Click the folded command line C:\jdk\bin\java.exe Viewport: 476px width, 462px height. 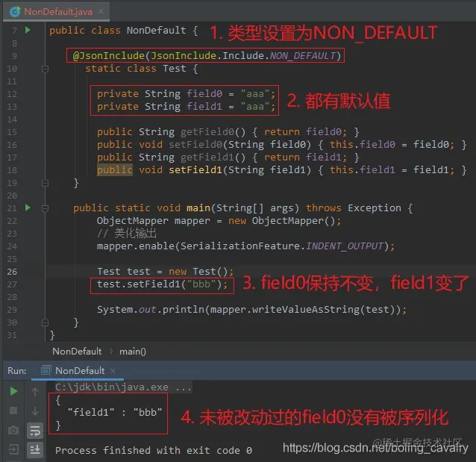click(x=123, y=387)
